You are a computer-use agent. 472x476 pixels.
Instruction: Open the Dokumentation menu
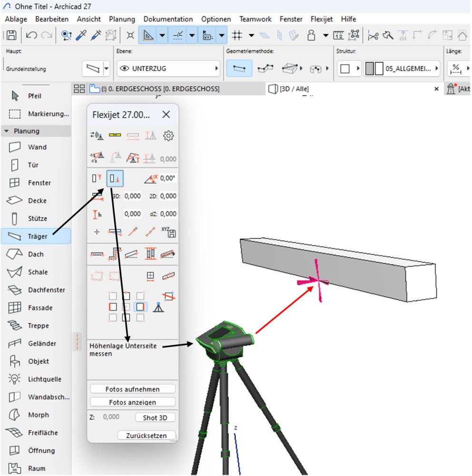coord(168,19)
